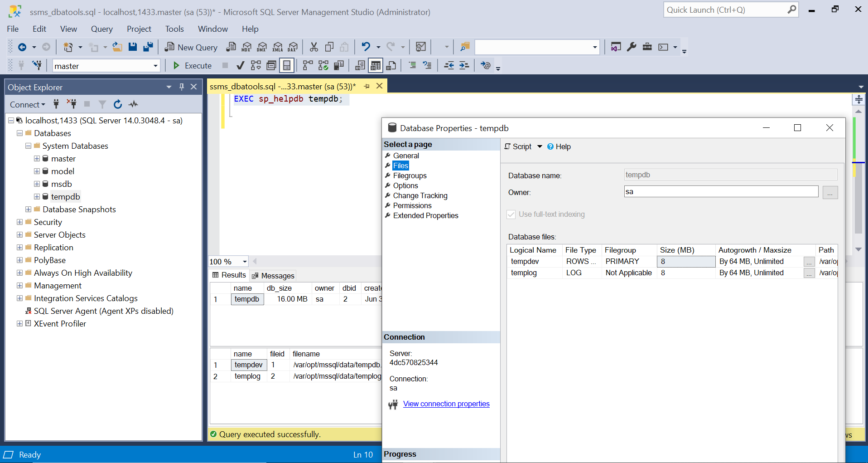
Task: Click the Refresh icon in Object Explorer
Action: [117, 104]
